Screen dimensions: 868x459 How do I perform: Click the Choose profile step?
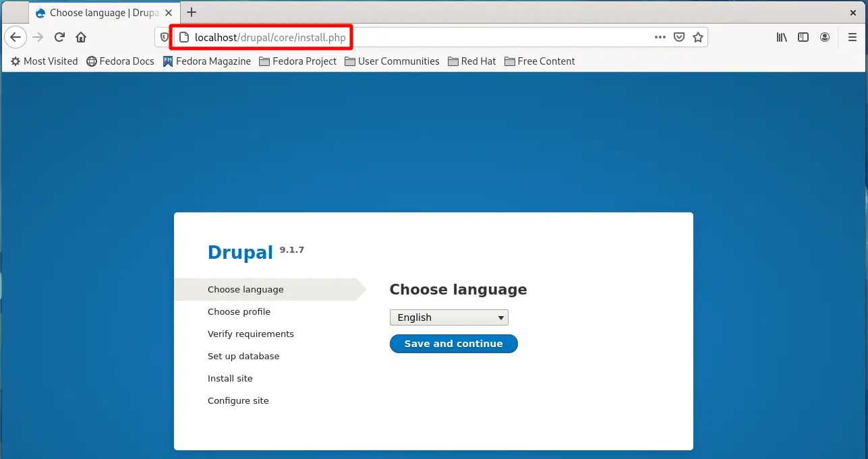pos(239,311)
